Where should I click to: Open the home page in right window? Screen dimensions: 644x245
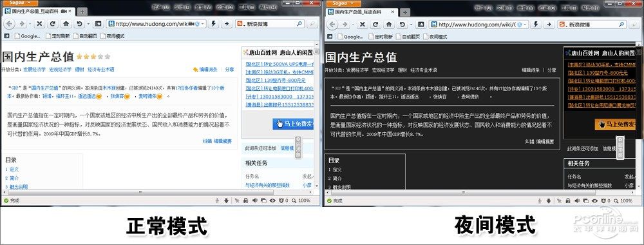(388, 24)
